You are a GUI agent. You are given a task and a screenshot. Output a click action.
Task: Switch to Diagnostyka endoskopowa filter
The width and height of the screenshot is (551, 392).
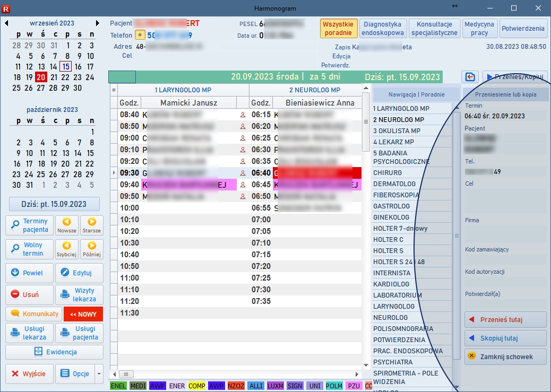383,29
